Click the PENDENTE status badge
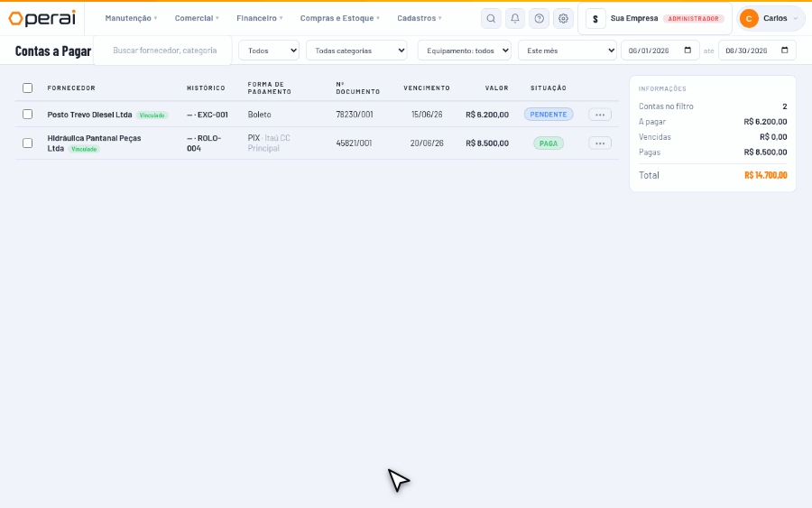The image size is (812, 508). click(549, 115)
